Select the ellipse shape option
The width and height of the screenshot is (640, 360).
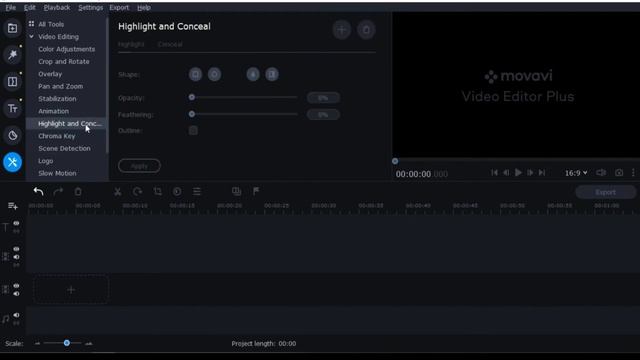pyautogui.click(x=214, y=74)
